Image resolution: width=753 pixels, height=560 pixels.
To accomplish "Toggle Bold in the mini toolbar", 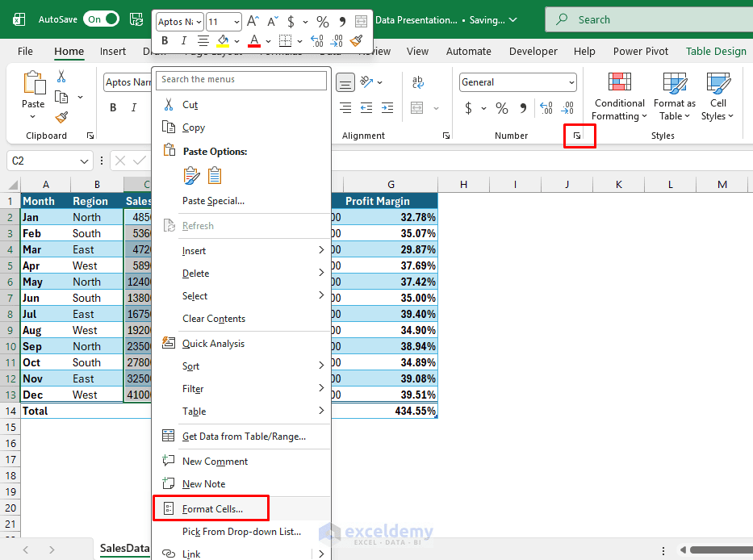I will point(165,41).
